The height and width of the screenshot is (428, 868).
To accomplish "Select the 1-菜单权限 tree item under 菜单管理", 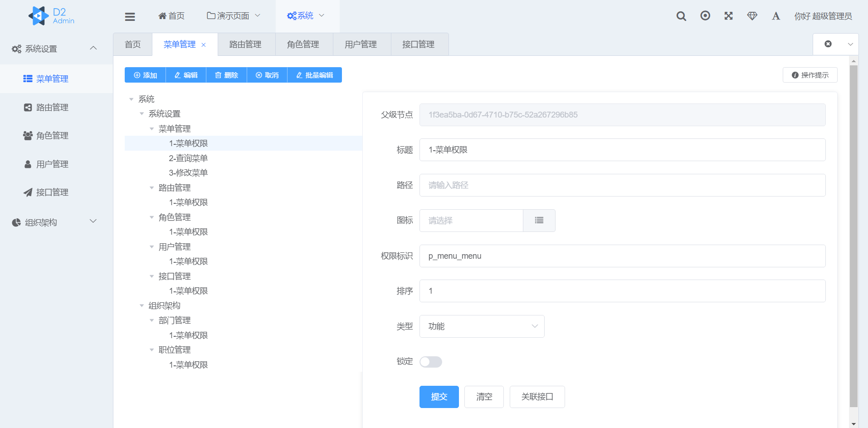I will click(188, 143).
